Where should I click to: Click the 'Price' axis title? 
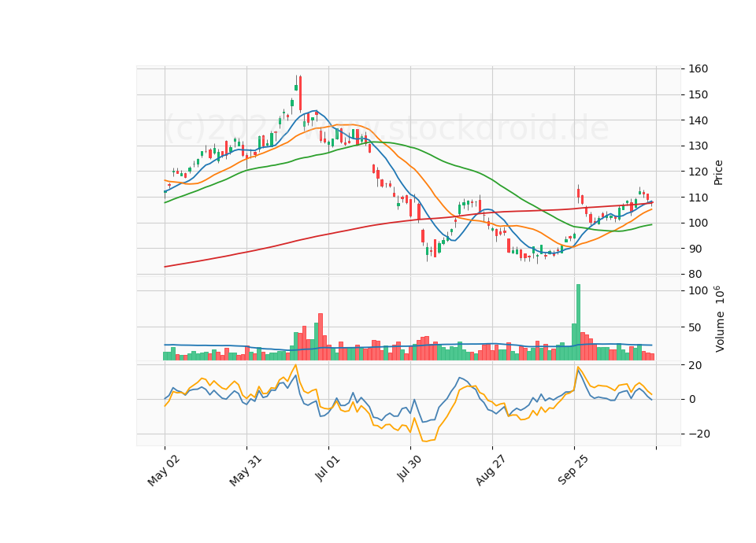coord(718,172)
